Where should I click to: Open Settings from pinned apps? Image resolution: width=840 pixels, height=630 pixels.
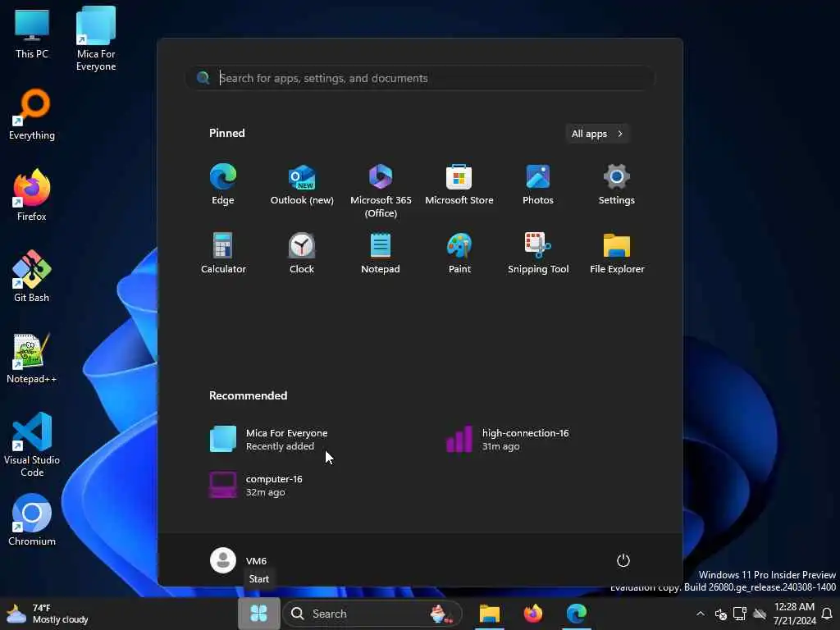(x=617, y=185)
